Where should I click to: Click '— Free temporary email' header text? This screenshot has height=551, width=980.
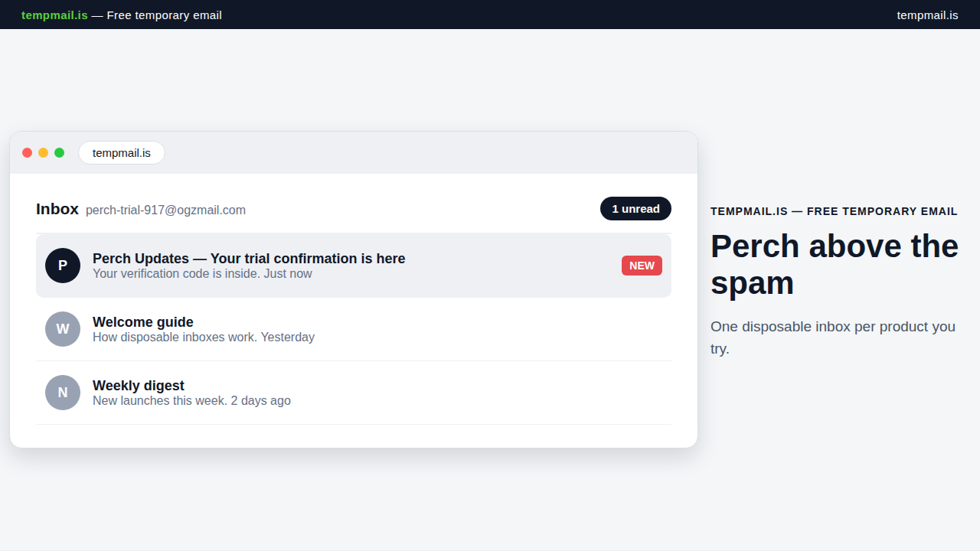click(x=156, y=15)
